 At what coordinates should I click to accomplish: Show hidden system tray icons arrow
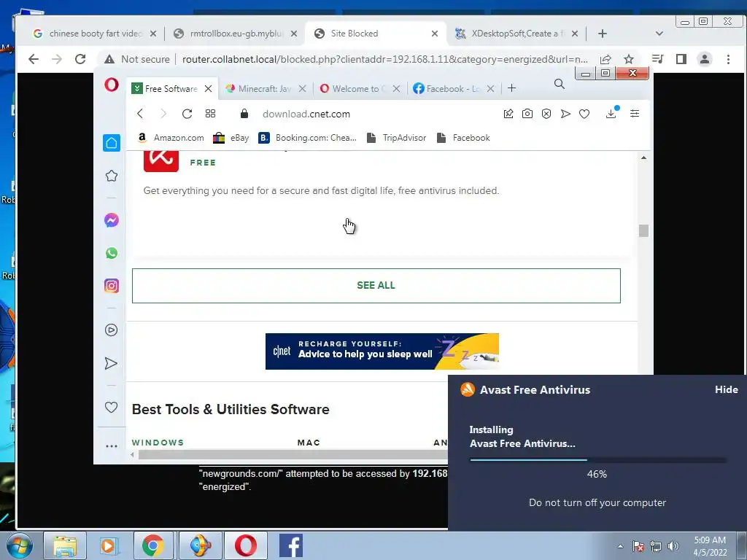click(620, 546)
